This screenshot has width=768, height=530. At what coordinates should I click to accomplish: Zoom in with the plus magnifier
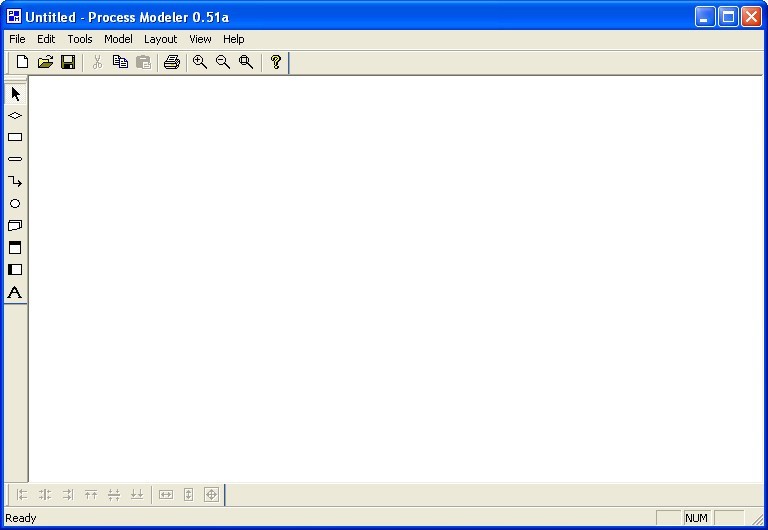(200, 62)
